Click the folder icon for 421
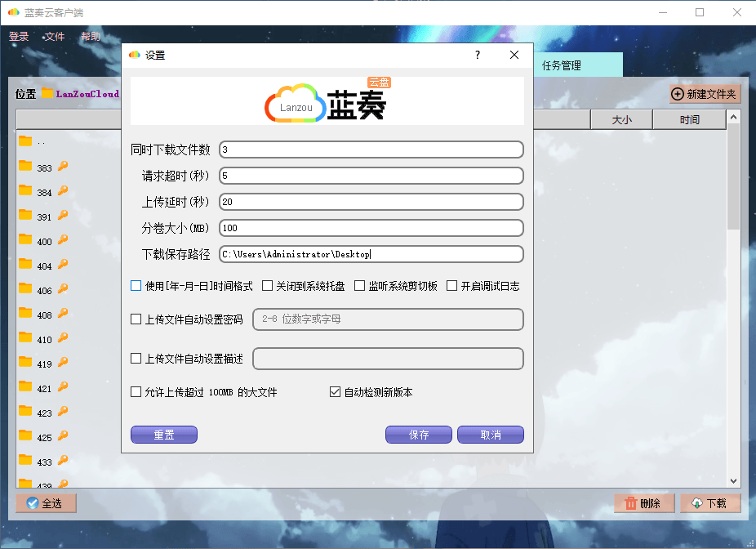This screenshot has height=549, width=756. pos(25,386)
